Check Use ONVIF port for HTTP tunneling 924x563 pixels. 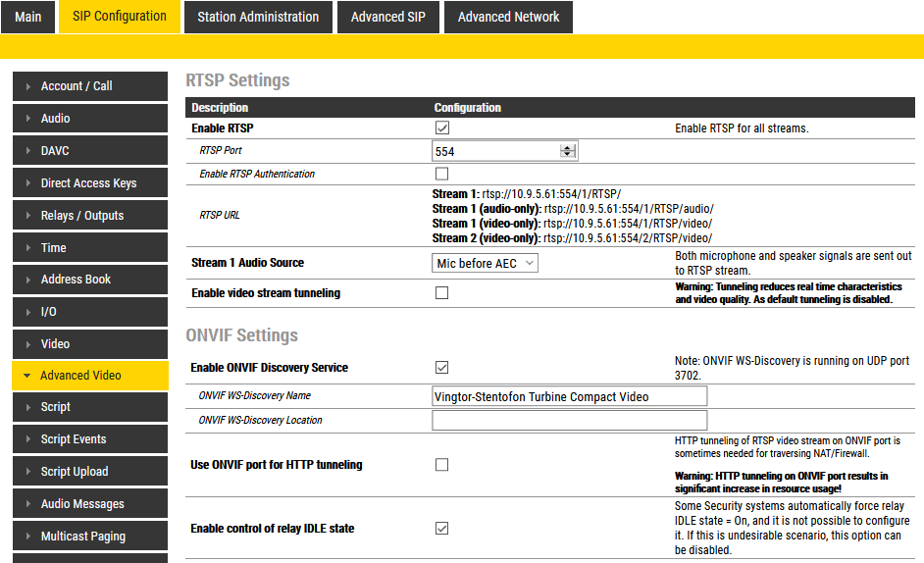[x=441, y=465]
